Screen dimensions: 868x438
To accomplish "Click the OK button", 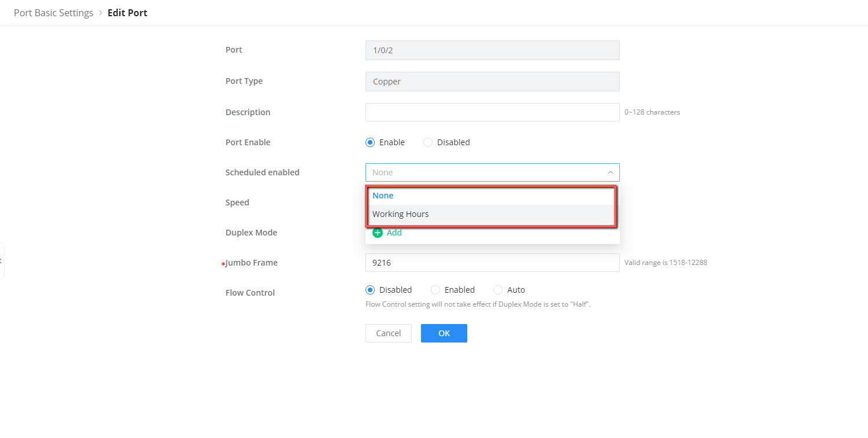I will click(444, 333).
